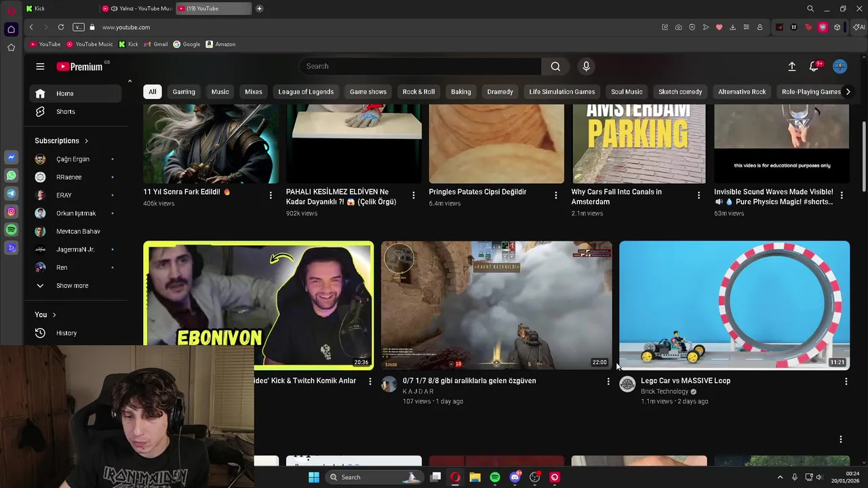Open options for 'PAHALI KESİLMEZ ELDİVEN' video
This screenshot has height=488, width=868.
point(414,195)
